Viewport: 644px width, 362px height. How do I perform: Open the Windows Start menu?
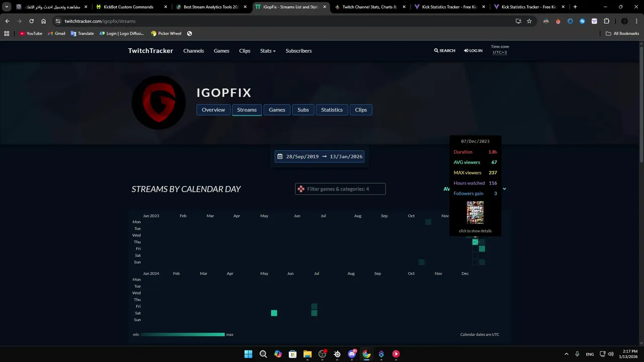pyautogui.click(x=248, y=354)
